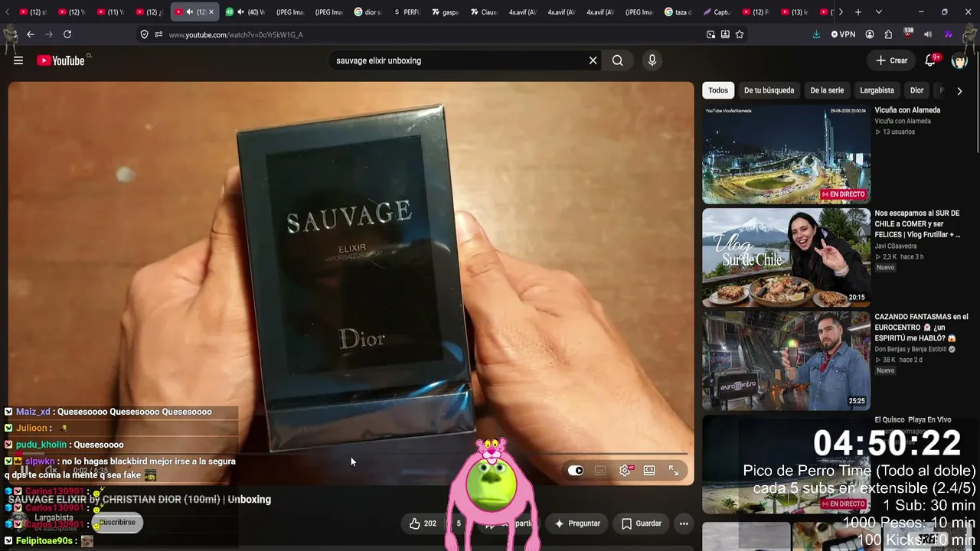
Task: Click the Sauvage Elixir video frame
Action: 351,283
